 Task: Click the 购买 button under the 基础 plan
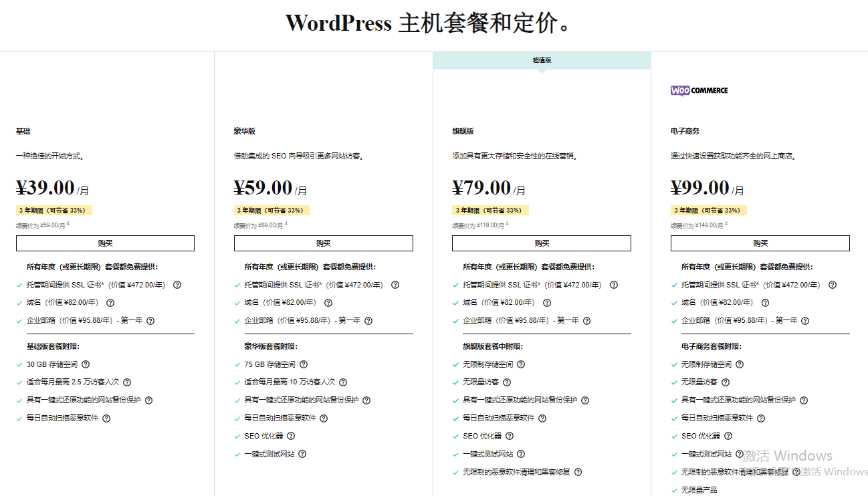105,243
